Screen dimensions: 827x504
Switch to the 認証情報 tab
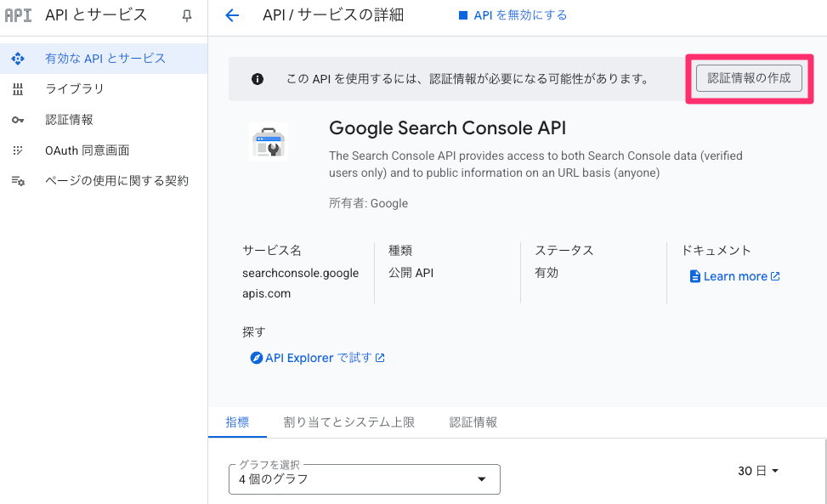click(x=473, y=422)
